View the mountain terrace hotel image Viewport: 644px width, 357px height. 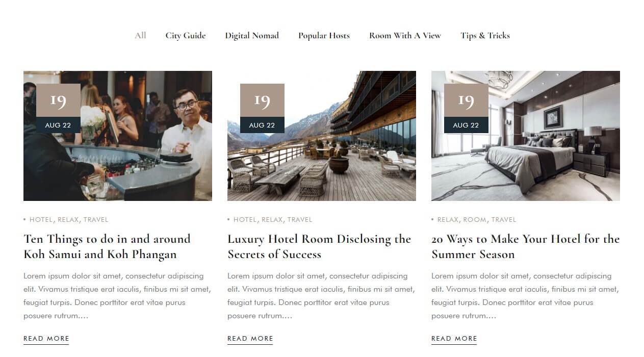pos(322,136)
